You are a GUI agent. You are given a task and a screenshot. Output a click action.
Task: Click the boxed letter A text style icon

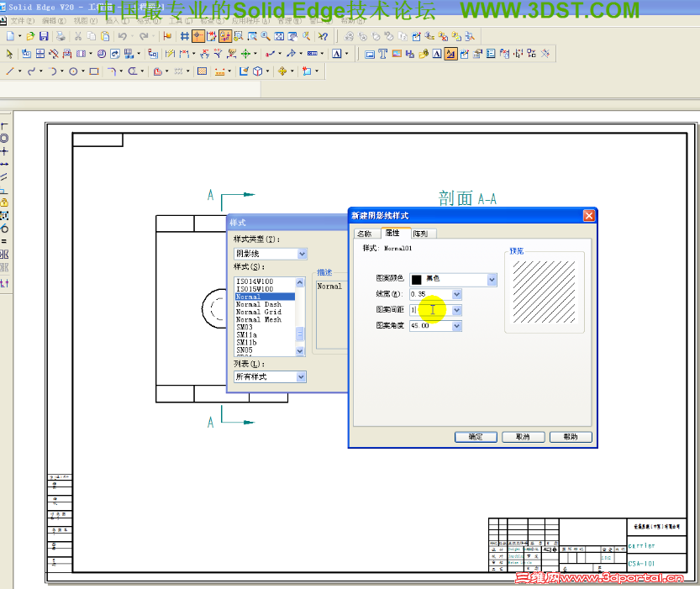337,54
